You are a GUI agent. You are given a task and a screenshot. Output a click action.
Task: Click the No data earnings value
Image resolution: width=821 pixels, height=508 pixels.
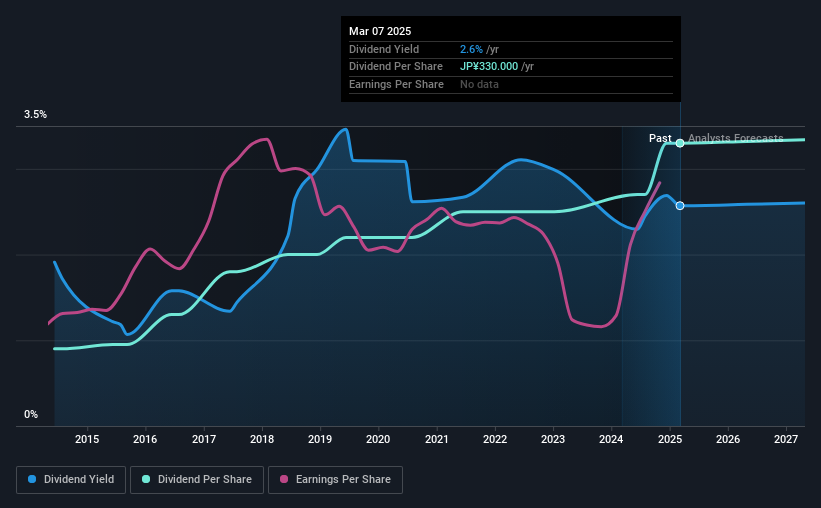[479, 84]
